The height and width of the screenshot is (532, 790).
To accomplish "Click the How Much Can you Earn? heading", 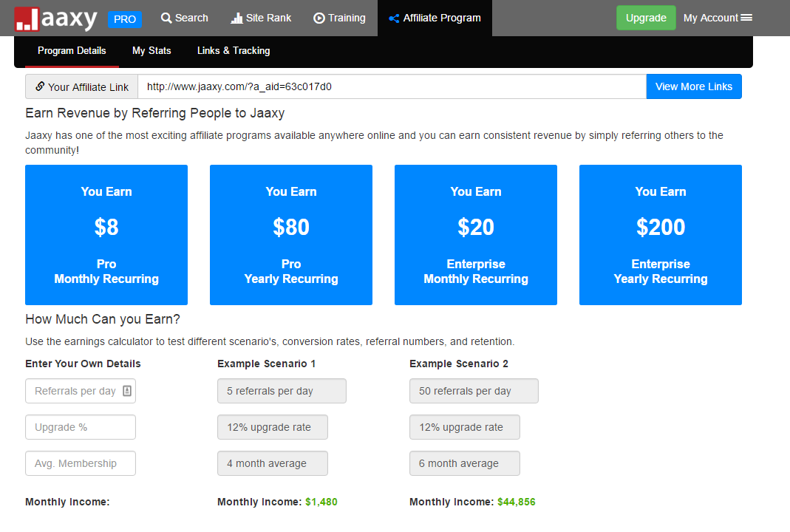I will pos(103,319).
